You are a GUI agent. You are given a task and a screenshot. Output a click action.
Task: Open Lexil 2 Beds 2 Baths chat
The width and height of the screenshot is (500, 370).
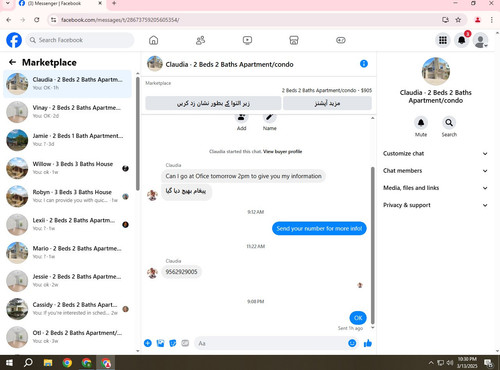(x=67, y=224)
